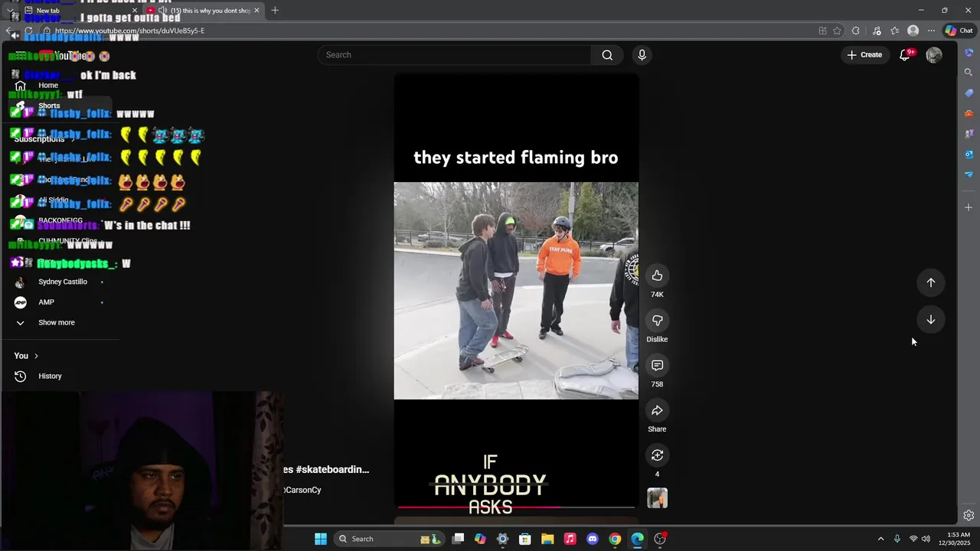
Task: Open Copilot icon in Edge sidebar
Action: [x=969, y=53]
